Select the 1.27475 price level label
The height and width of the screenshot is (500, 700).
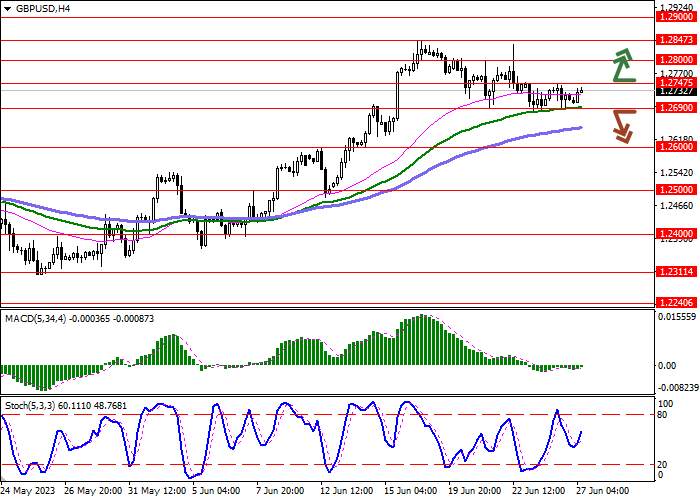pyautogui.click(x=676, y=83)
